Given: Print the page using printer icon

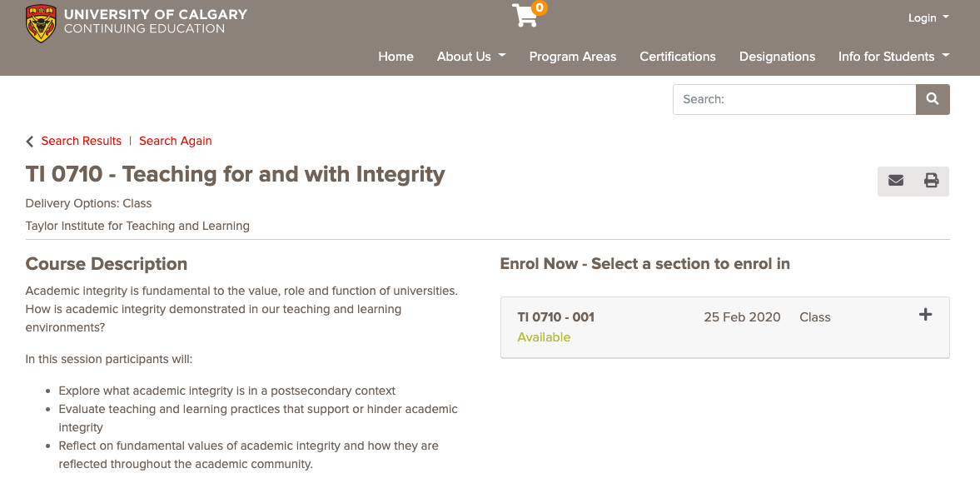Looking at the screenshot, I should coord(931,181).
